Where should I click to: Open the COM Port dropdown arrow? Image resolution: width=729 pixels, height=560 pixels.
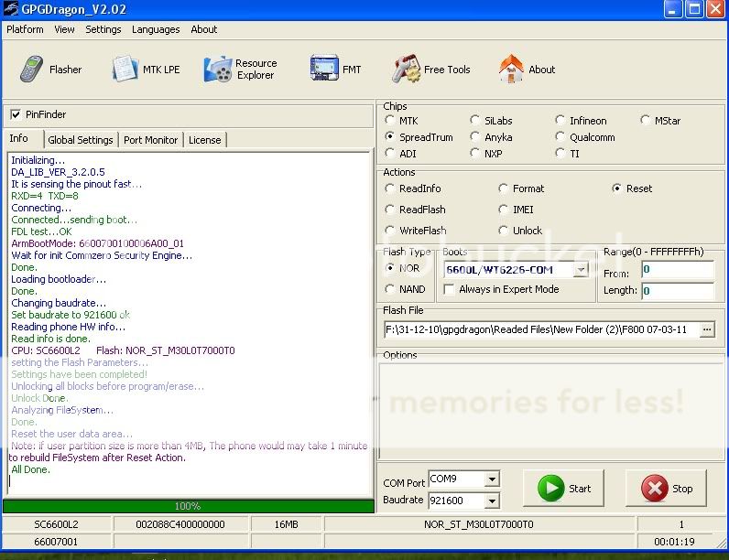pos(492,479)
